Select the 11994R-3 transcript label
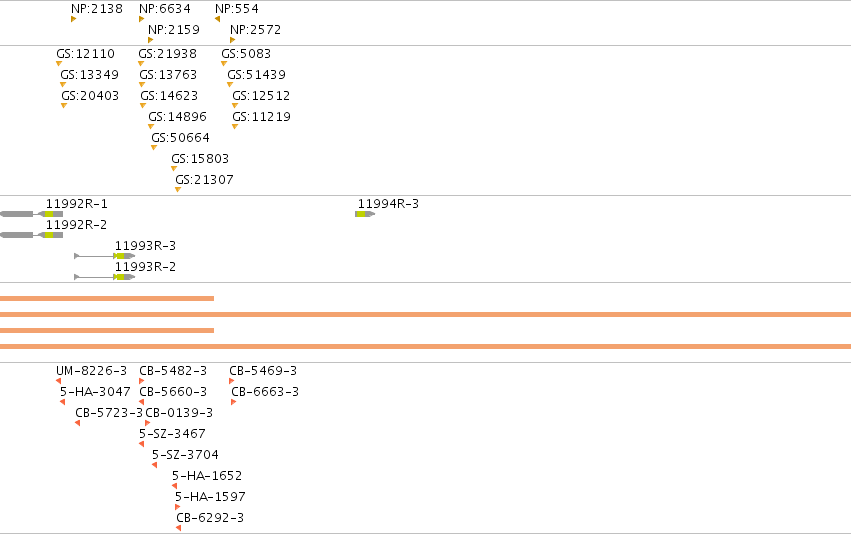Screen dimensions: 851x534 (x=388, y=204)
